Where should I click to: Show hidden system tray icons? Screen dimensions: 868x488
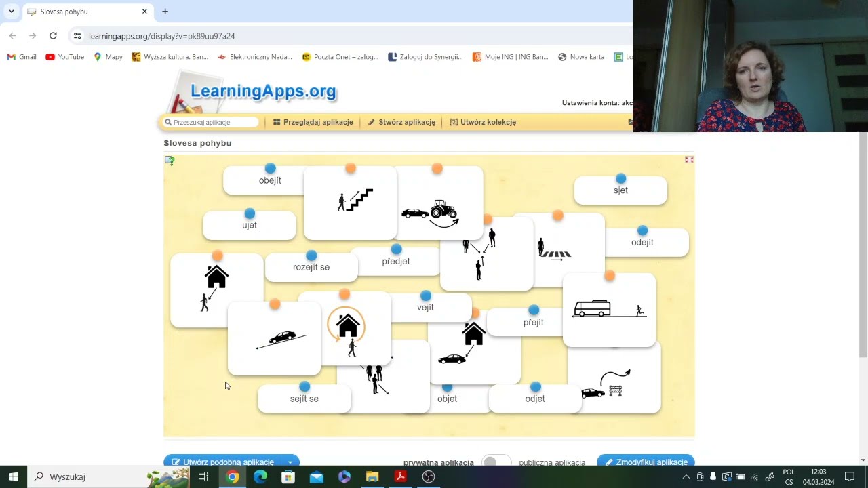pos(686,476)
